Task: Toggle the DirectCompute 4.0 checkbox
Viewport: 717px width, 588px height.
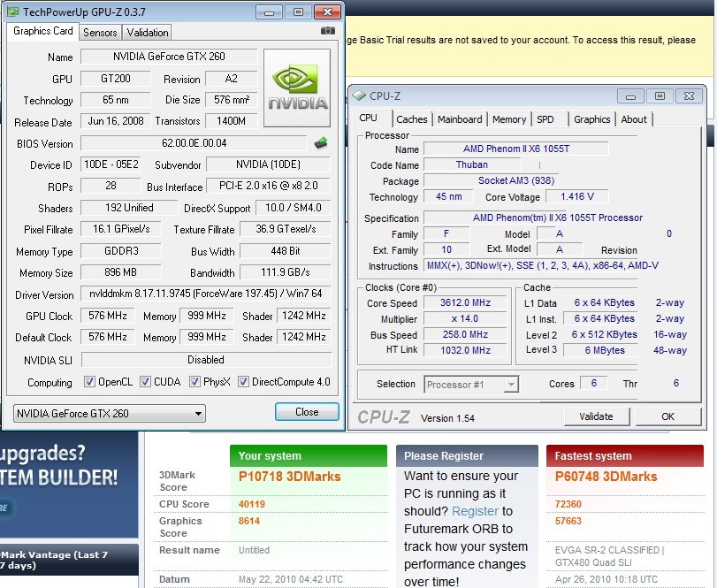Action: (243, 382)
